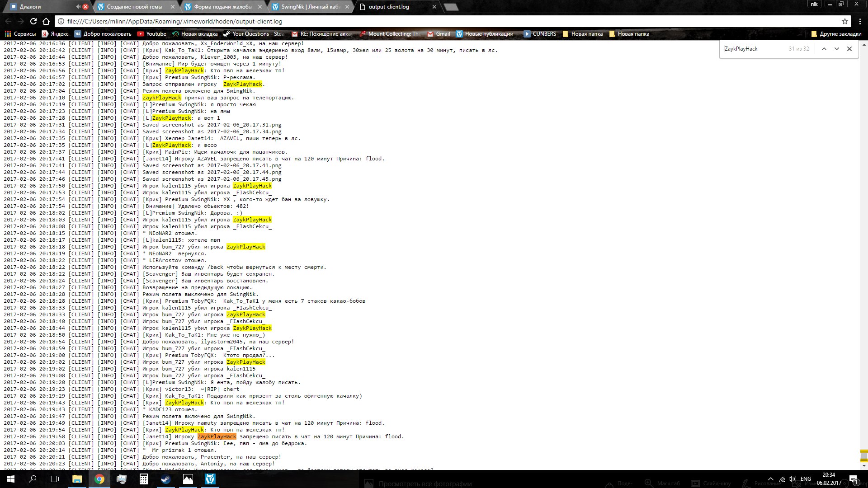Click the vertical scrollbar down arrow
This screenshot has height=488, width=868.
coord(864,466)
